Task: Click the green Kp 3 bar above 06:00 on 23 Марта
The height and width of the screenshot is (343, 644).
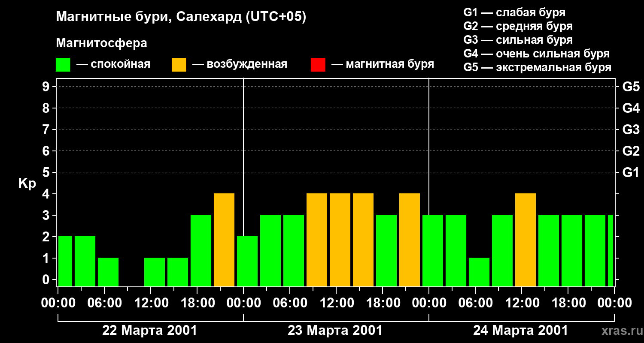Action: pyautogui.click(x=294, y=251)
